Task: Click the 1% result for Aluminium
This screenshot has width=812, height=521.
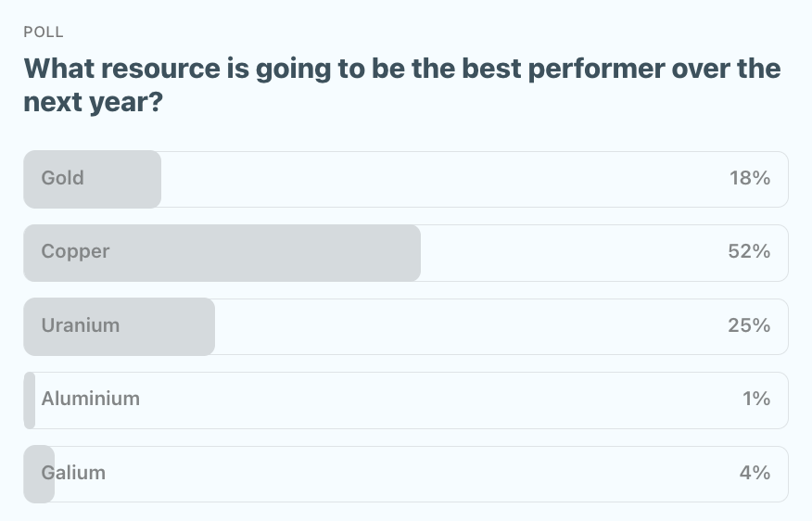Action: 756,400
